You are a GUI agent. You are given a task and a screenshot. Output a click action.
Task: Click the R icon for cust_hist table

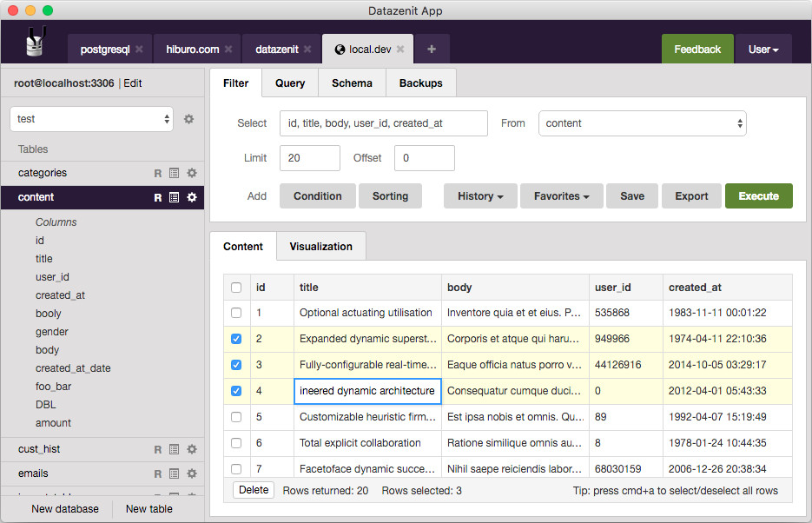point(158,449)
